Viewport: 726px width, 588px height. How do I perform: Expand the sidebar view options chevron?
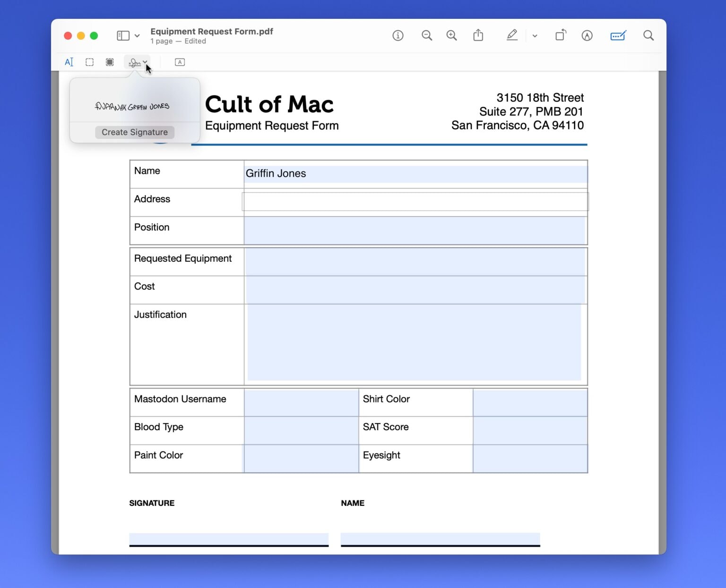(137, 35)
